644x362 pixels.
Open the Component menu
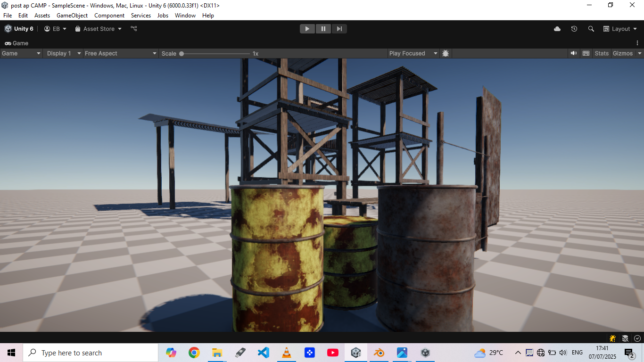pyautogui.click(x=109, y=16)
